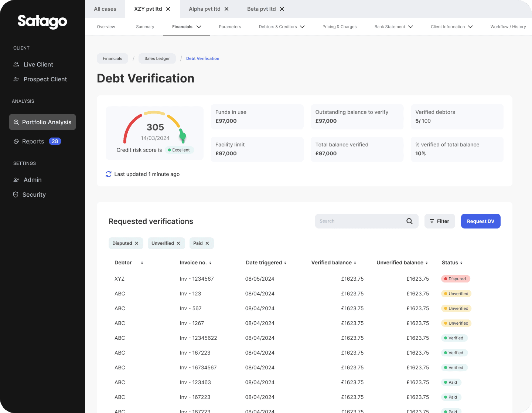Sort by Verified balance column arrow
Viewport: 532px width, 413px height.
pyautogui.click(x=355, y=263)
